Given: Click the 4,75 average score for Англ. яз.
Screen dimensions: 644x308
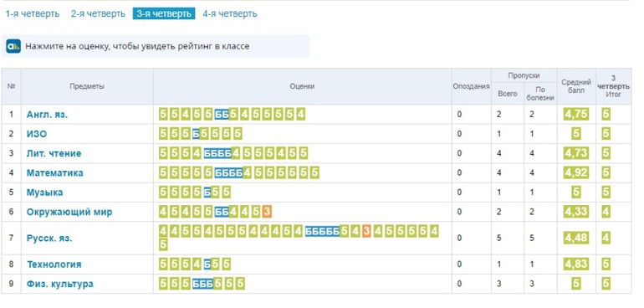Looking at the screenshot, I should pyautogui.click(x=576, y=115).
